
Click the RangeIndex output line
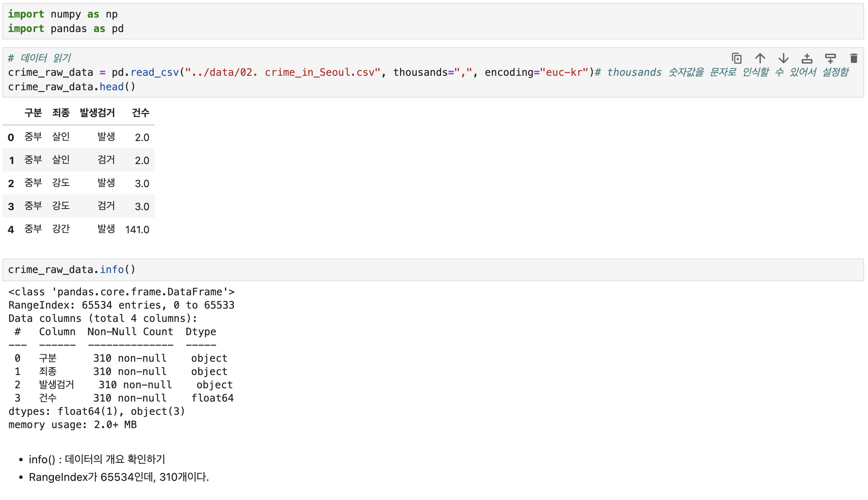point(121,305)
